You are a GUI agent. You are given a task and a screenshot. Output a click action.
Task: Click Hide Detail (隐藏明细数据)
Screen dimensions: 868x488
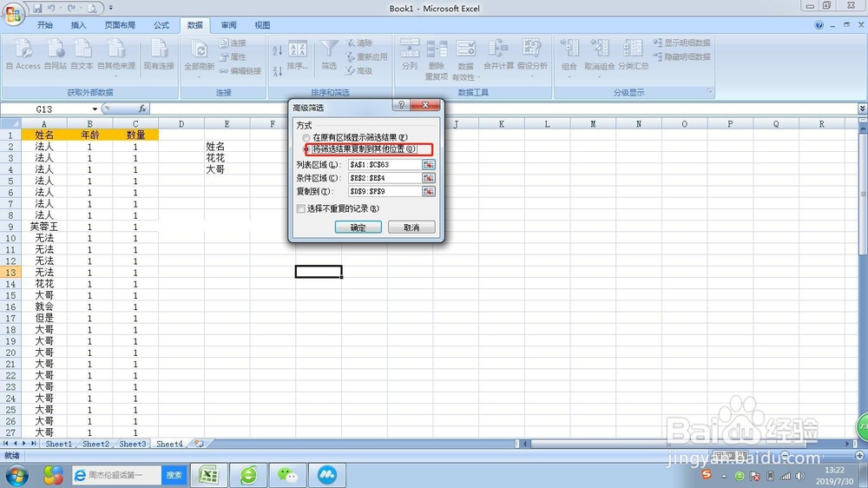681,56
